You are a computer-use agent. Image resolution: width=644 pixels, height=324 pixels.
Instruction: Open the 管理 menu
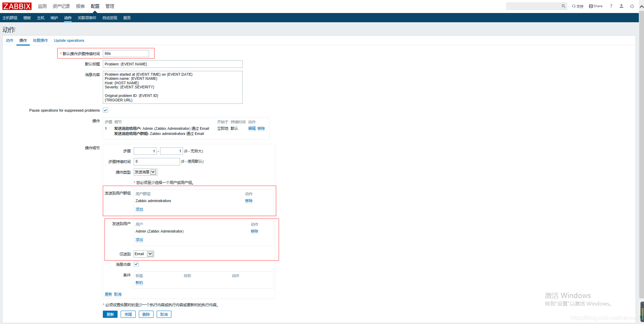pos(110,6)
